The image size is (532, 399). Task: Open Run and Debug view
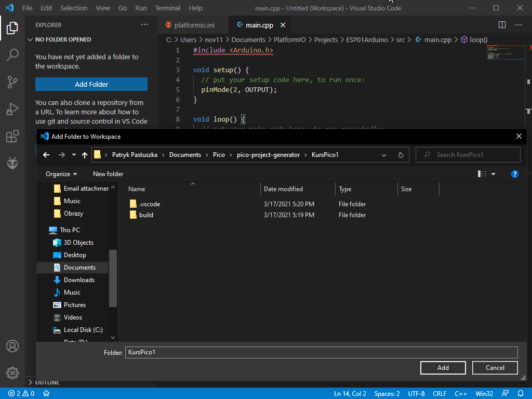point(12,109)
